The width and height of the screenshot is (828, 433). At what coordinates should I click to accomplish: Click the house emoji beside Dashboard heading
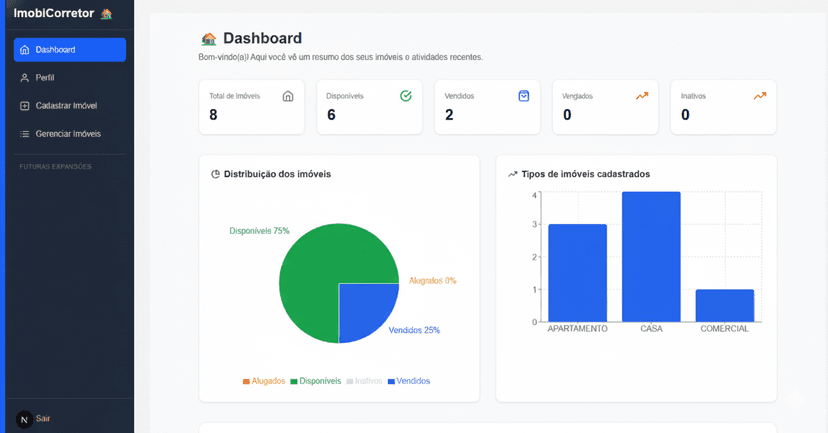209,39
